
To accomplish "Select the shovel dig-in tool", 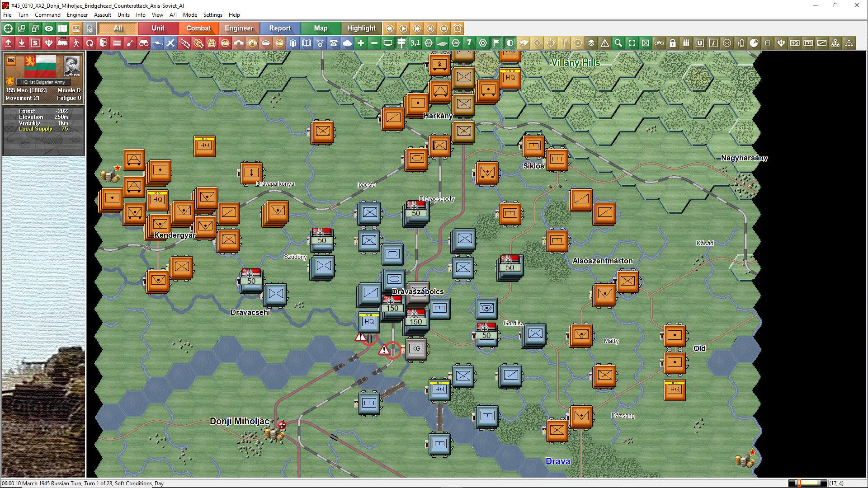I will pos(130,43).
